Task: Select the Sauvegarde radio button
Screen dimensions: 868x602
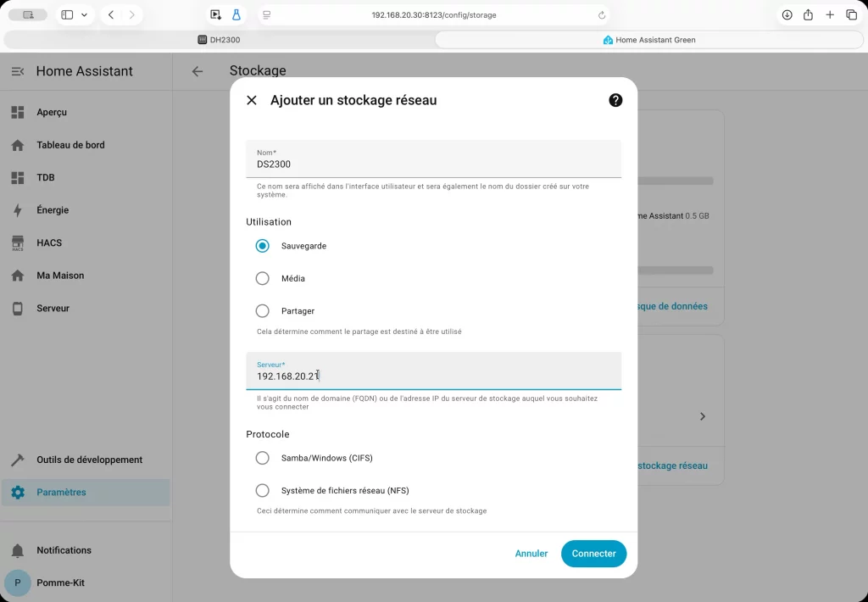Action: pyautogui.click(x=262, y=246)
